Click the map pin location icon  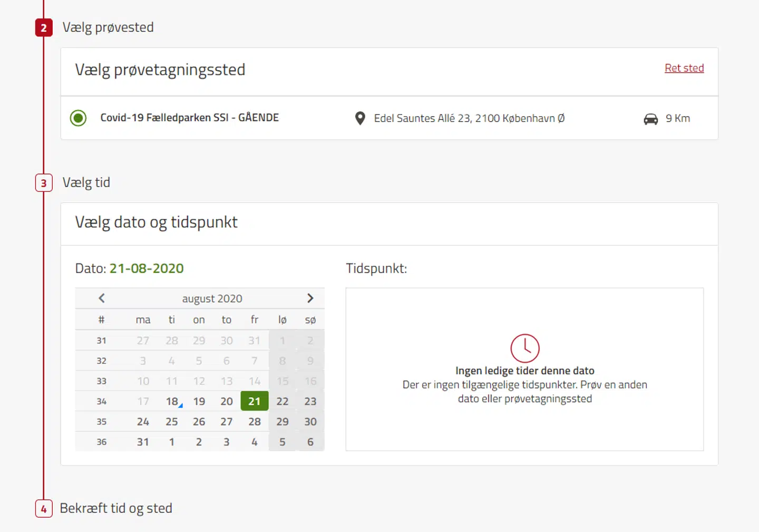pos(360,118)
